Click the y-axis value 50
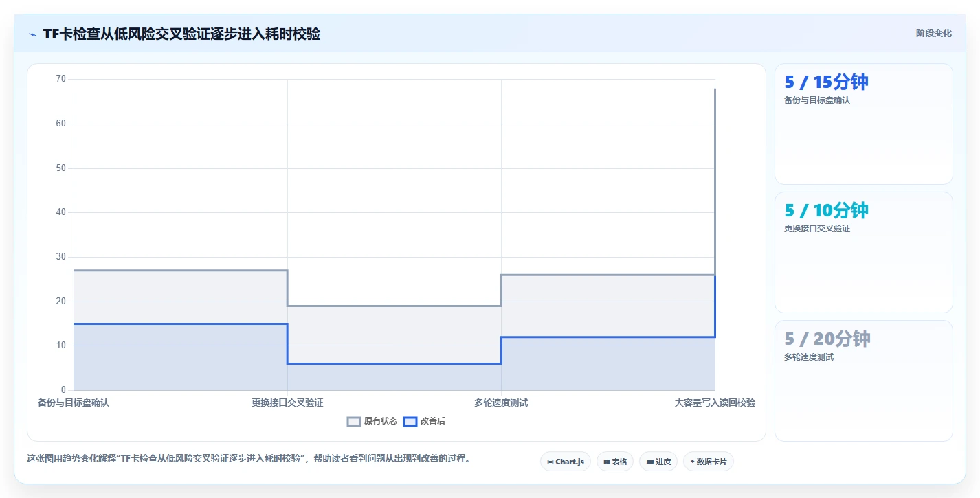The width and height of the screenshot is (980, 498). pos(61,168)
